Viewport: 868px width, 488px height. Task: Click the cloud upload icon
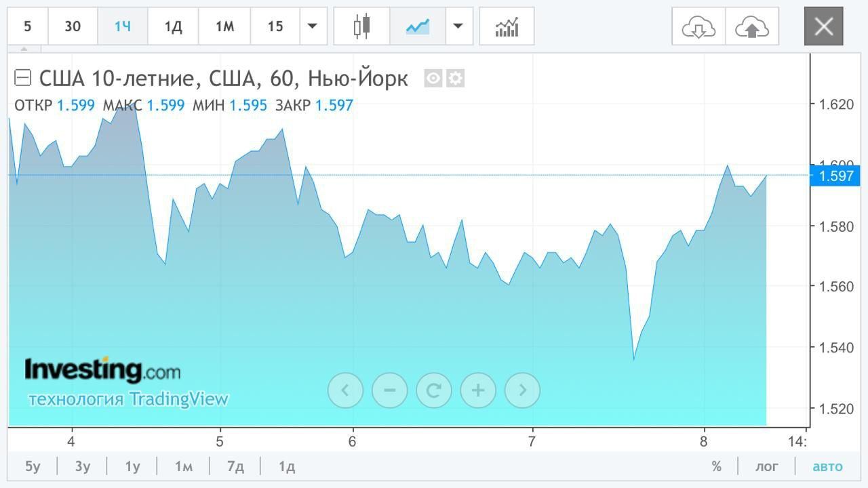[x=751, y=27]
